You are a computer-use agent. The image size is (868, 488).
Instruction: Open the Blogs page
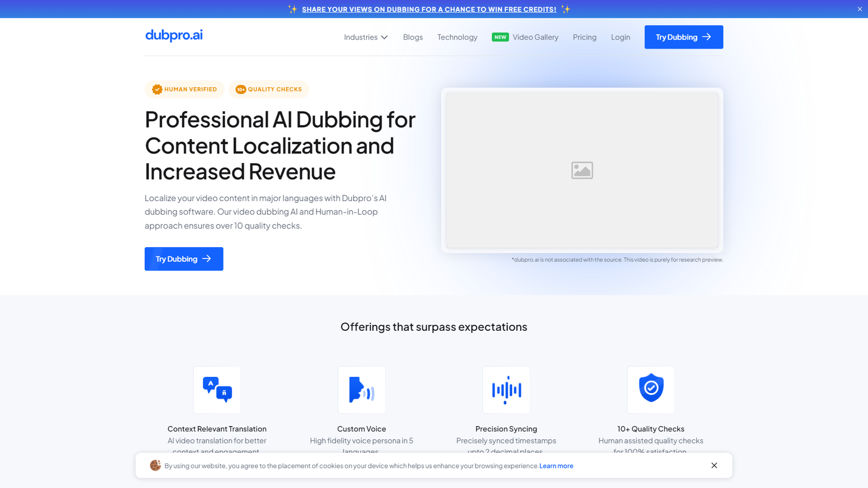coord(413,37)
